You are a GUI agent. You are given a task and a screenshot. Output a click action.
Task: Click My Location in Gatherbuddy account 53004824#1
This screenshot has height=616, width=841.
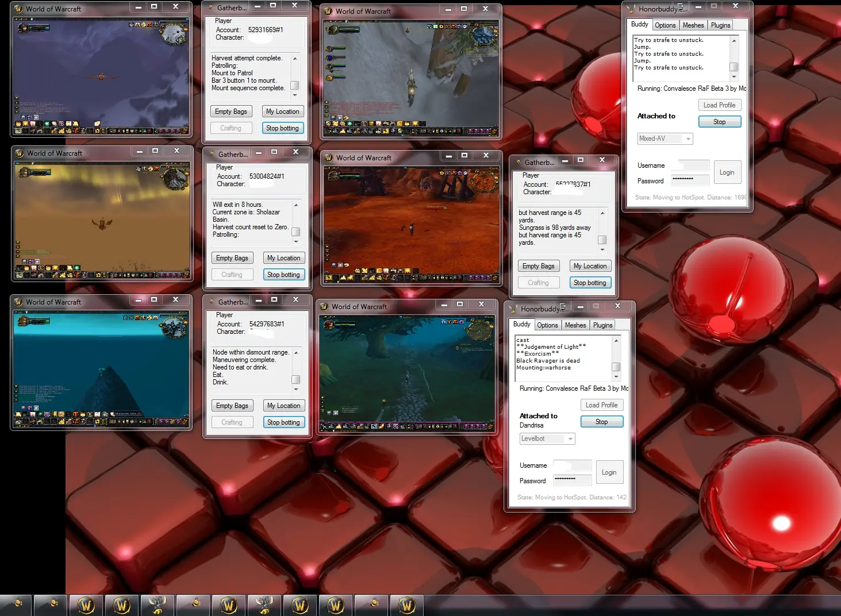283,258
